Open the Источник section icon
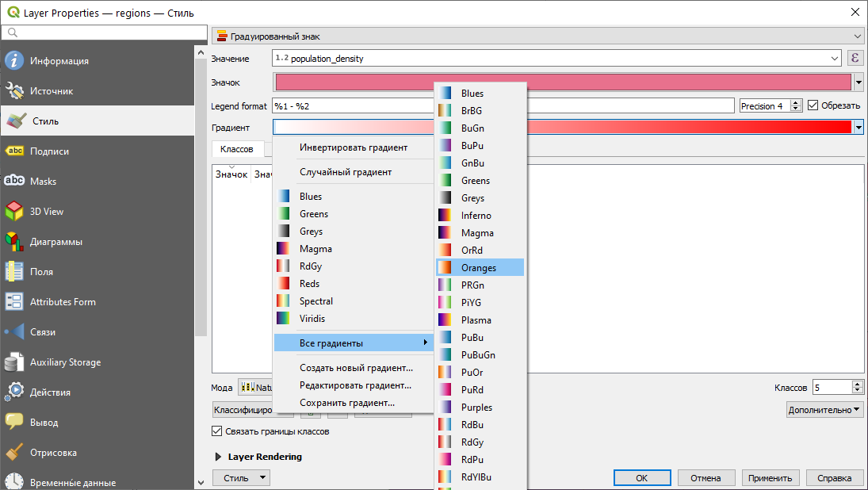The width and height of the screenshot is (868, 490). 14,91
